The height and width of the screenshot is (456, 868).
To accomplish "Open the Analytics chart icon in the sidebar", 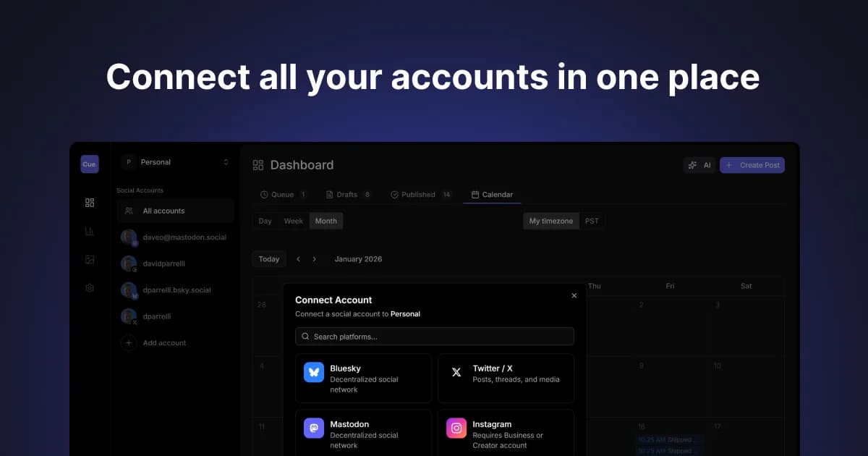I will [x=89, y=231].
